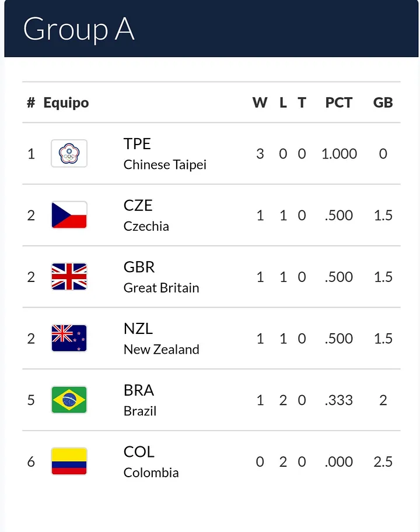Click the PCT column header

point(339,103)
